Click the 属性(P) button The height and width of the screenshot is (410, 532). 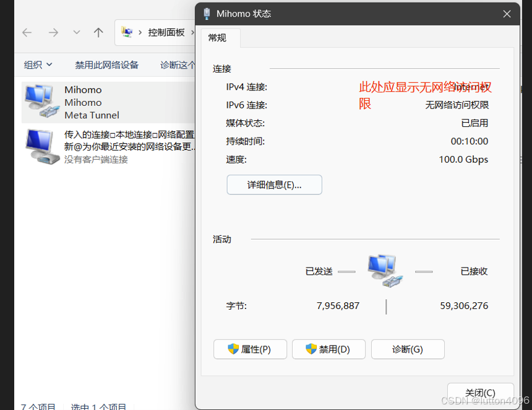pos(250,349)
